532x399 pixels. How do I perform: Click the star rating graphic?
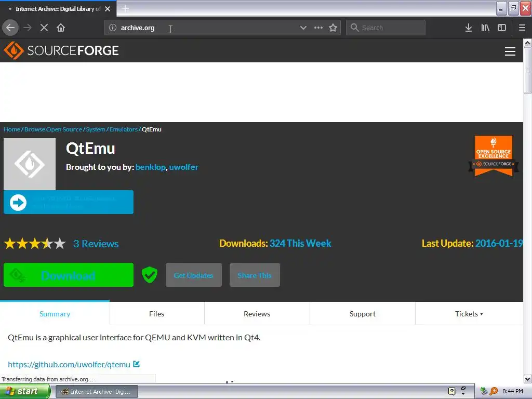tap(35, 244)
